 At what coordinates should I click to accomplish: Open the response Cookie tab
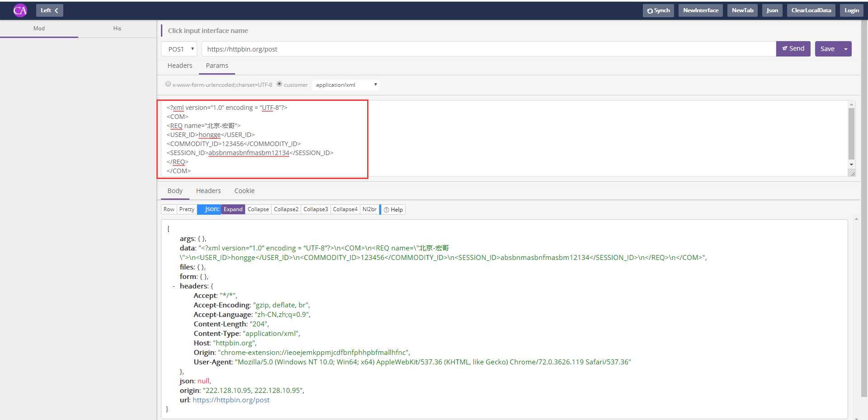245,191
